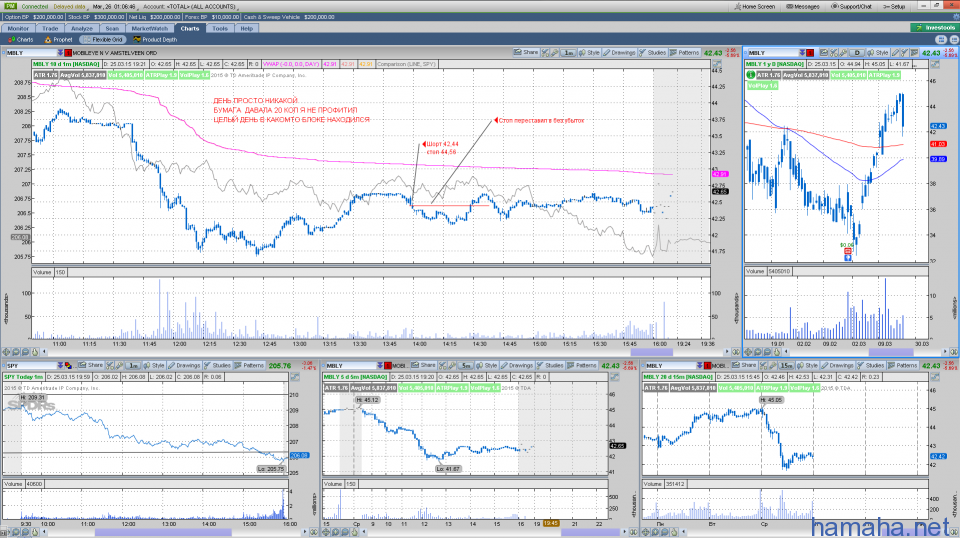Open the Setup menu
The image size is (960, 538).
[x=894, y=6]
